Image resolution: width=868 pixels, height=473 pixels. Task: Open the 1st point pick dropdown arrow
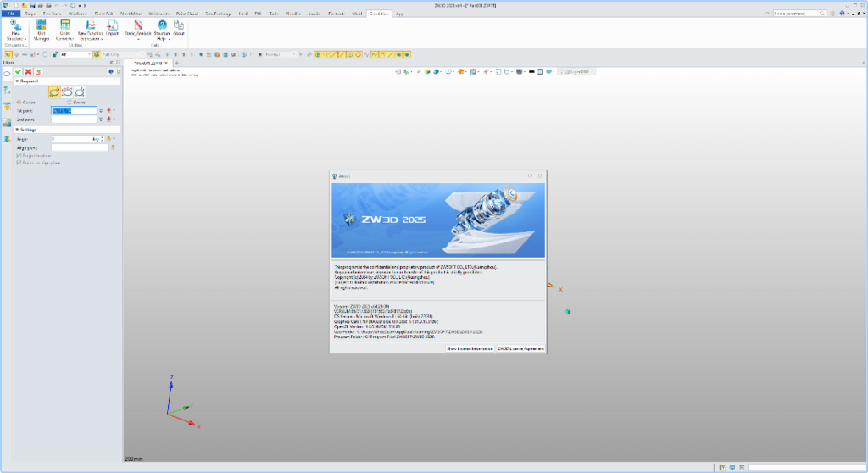tap(114, 111)
